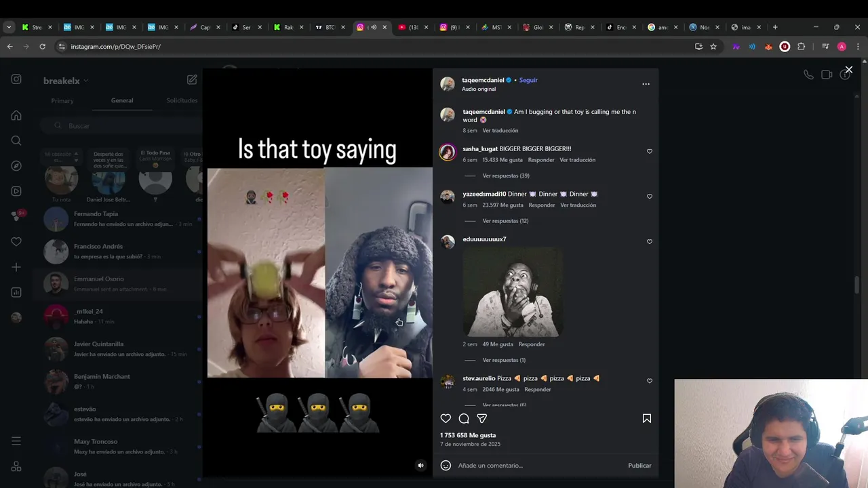Open the dashboard chart icon in the sidebar
Viewport: 868px width, 488px height.
tap(16, 292)
